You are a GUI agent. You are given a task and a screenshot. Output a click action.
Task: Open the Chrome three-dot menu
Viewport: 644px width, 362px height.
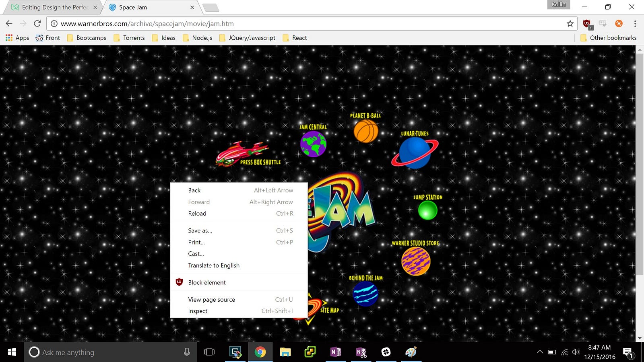tap(635, 24)
